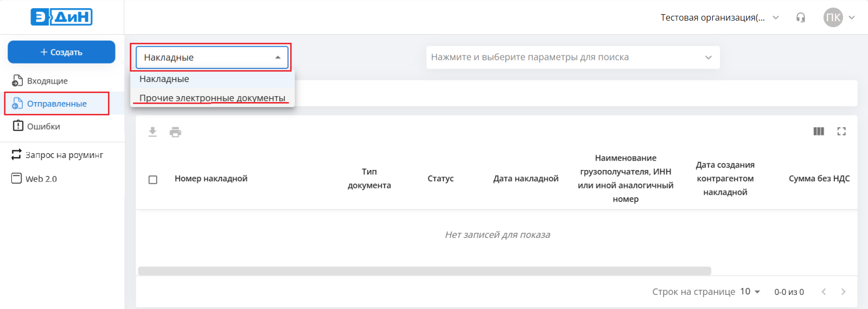Screen dimensions: 868x309
Task: Open the Web 2.0 sidebar item
Action: [x=41, y=179]
